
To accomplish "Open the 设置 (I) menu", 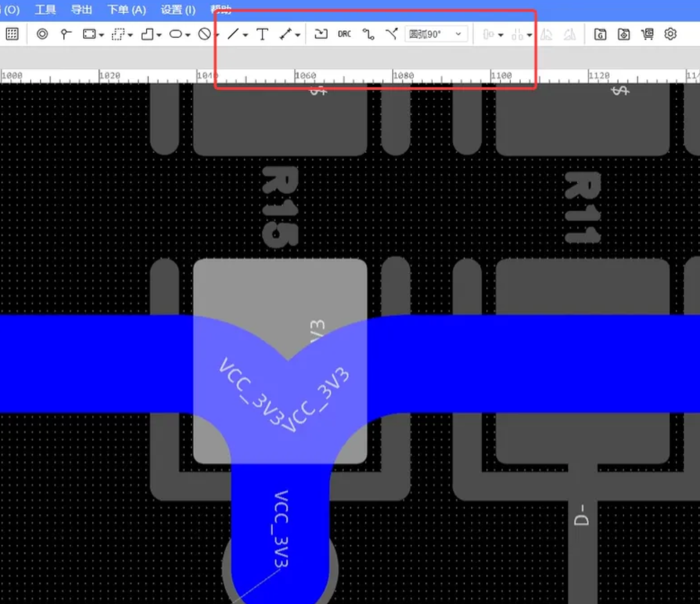I will 178,10.
